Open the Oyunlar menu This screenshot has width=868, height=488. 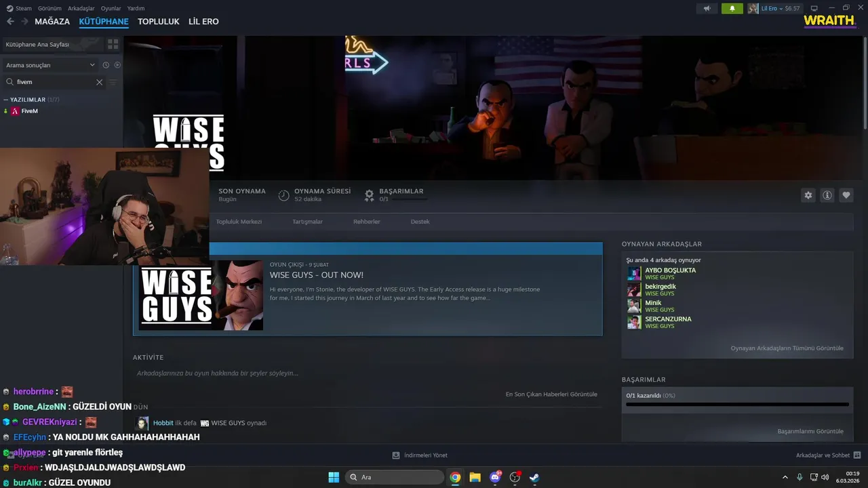(x=111, y=8)
